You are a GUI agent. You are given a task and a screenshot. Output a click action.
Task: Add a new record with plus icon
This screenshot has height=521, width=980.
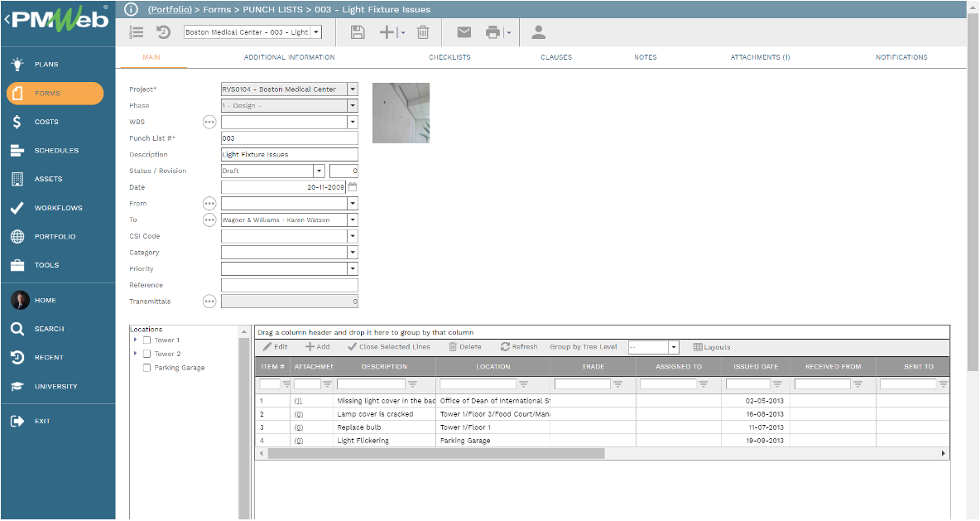387,32
